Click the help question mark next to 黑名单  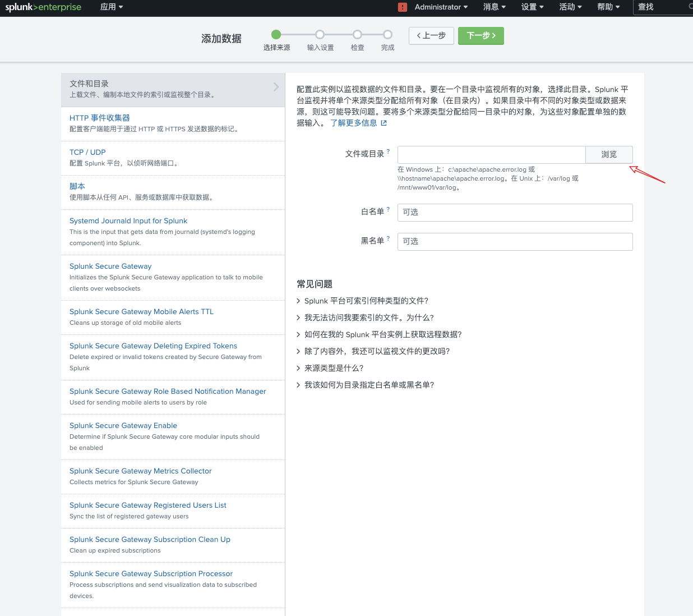click(388, 238)
